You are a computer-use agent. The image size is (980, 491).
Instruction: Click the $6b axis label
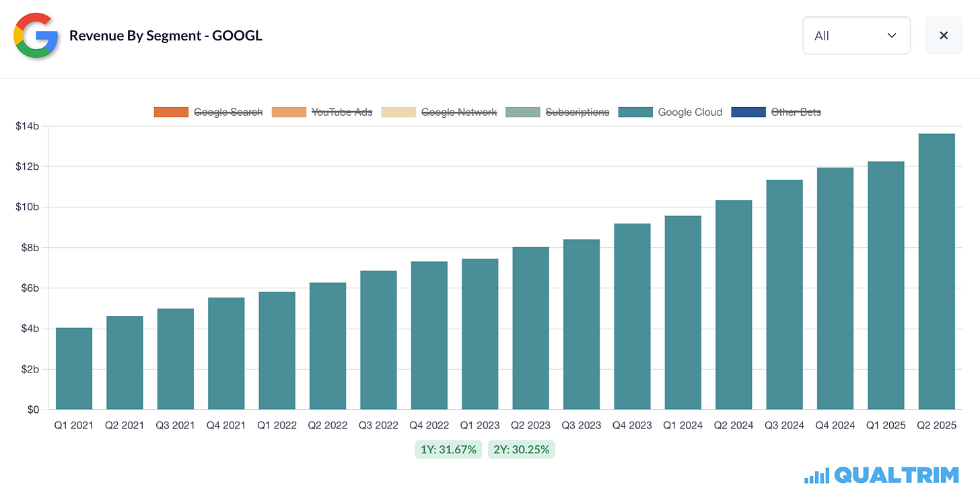(30, 288)
